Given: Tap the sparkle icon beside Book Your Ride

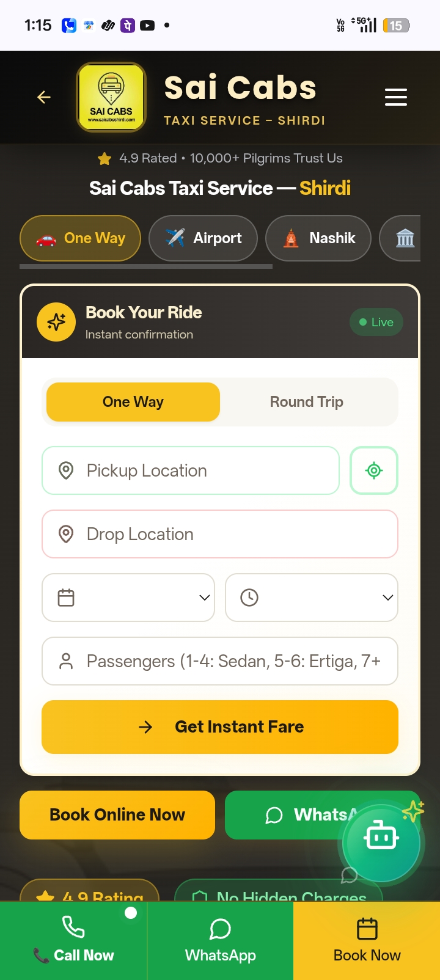Looking at the screenshot, I should pos(56,322).
